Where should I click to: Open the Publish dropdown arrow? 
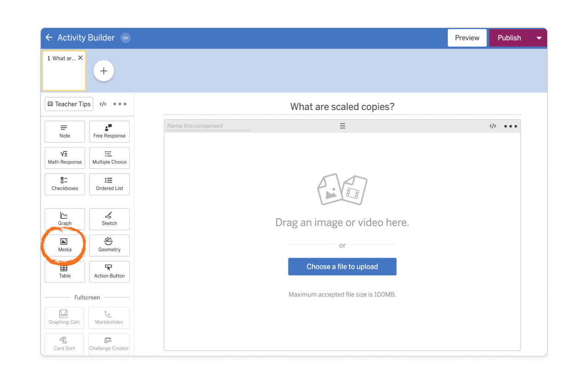coord(539,38)
